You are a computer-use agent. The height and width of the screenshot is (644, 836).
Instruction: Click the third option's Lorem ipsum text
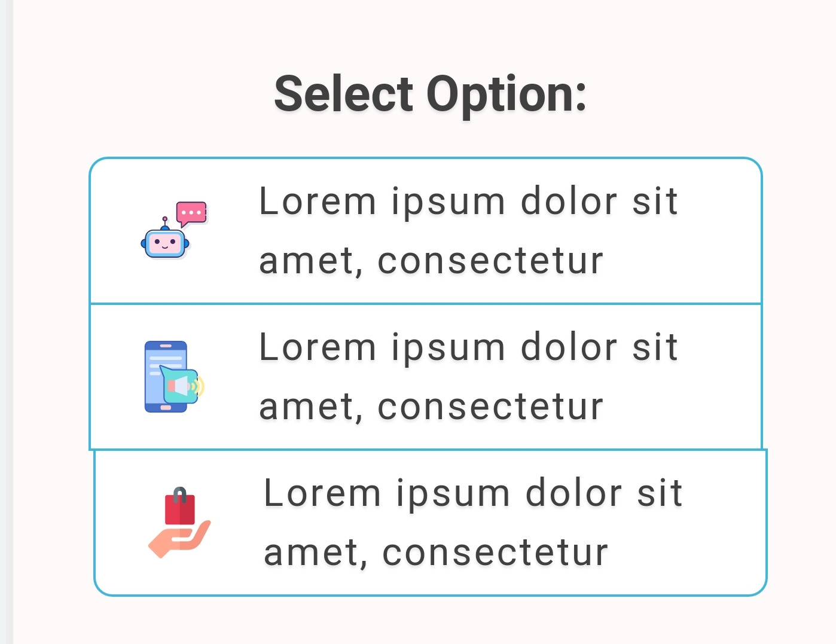473,493
